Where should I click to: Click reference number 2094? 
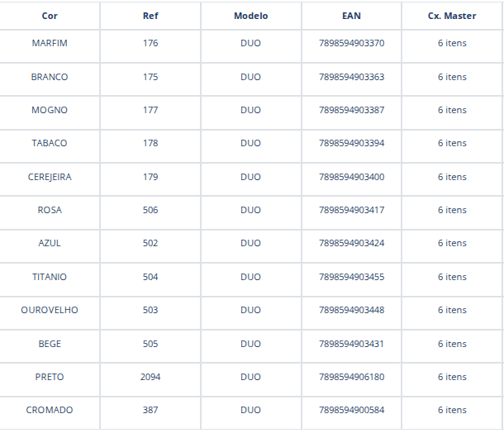point(150,377)
